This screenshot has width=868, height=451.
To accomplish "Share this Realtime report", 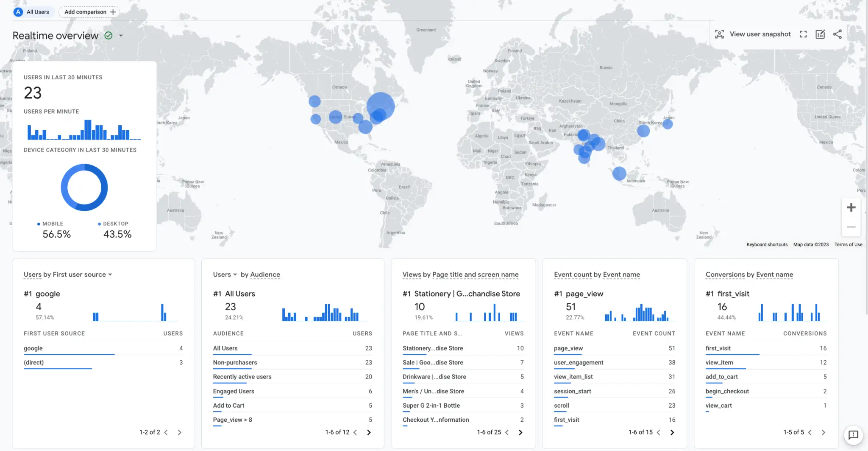I will [x=837, y=34].
